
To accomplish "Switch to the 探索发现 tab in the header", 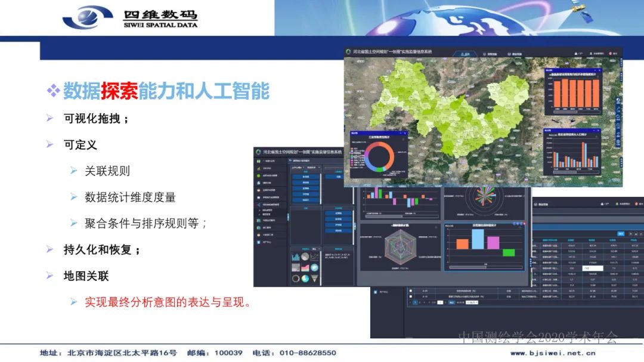I will 490,52.
